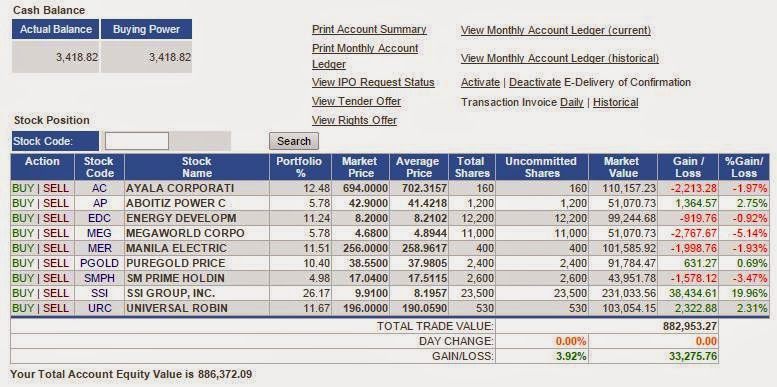
Task: Select MEG loss percentage -5.14%
Action: pos(749,233)
